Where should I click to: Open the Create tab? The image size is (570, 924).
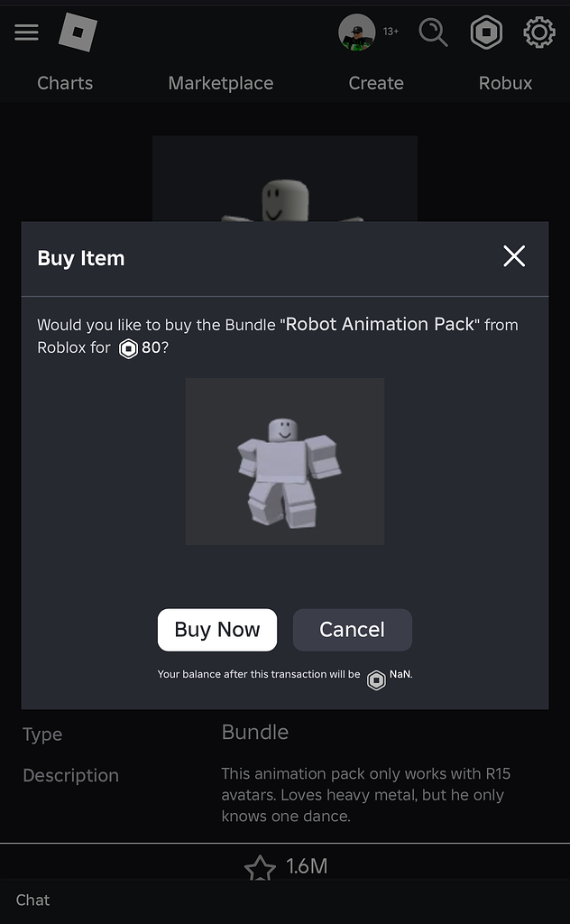click(x=376, y=83)
